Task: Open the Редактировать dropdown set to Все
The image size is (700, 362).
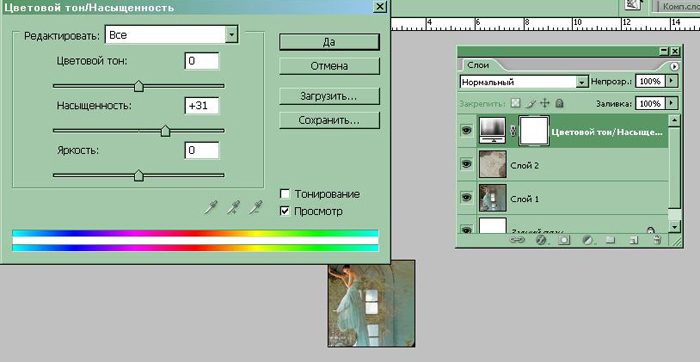Action: [171, 34]
